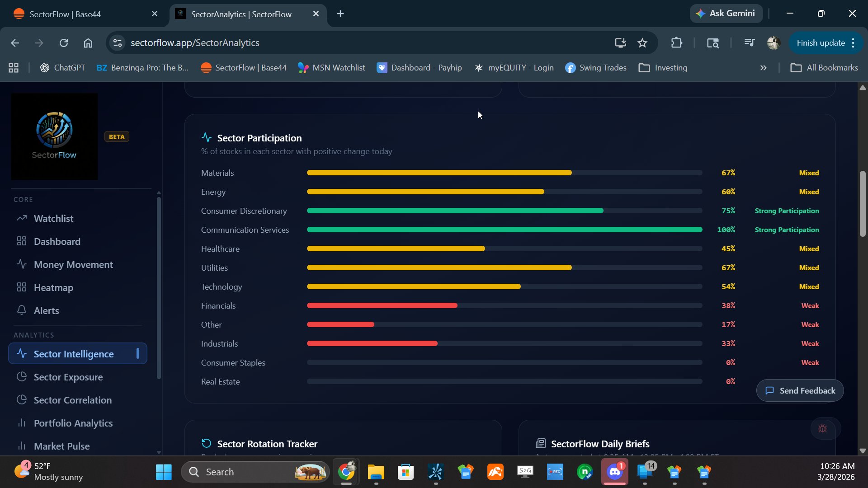This screenshot has height=488, width=868.
Task: Expand the hidden bookmarks chevron
Action: pyautogui.click(x=764, y=68)
